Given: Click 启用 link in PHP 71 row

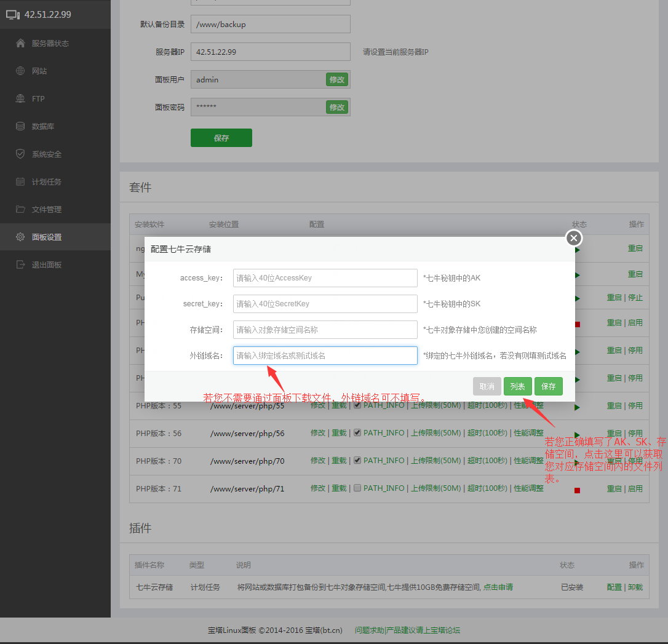Looking at the screenshot, I should tap(635, 488).
